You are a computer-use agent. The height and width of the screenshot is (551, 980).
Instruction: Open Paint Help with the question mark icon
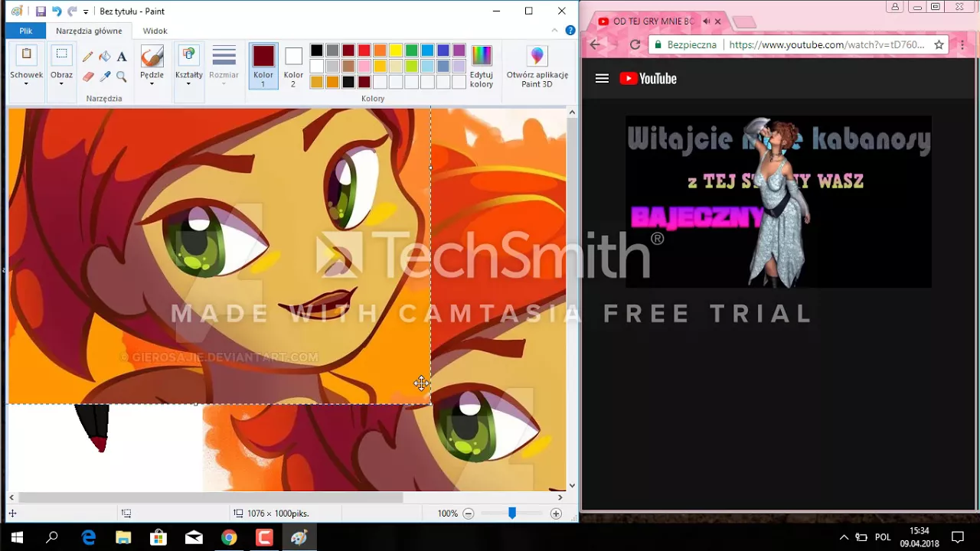(x=570, y=31)
